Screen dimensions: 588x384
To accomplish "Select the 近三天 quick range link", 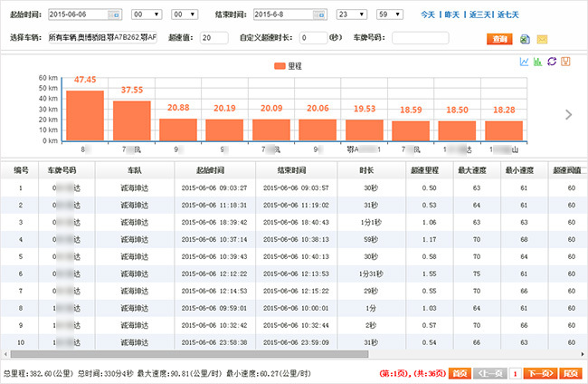I will (x=480, y=14).
